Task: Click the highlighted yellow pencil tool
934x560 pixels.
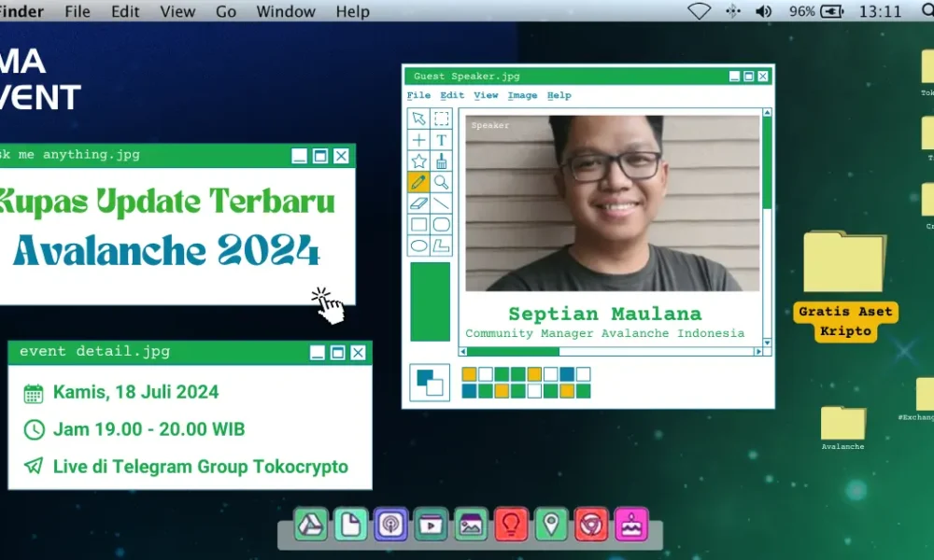Action: click(x=418, y=182)
